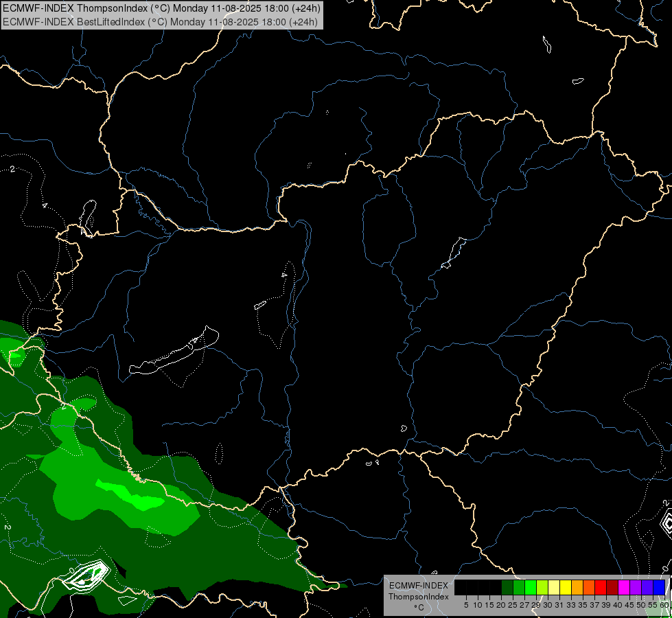Click the legend tick label '45'
Screen dimensions: 672x618
tap(630, 605)
